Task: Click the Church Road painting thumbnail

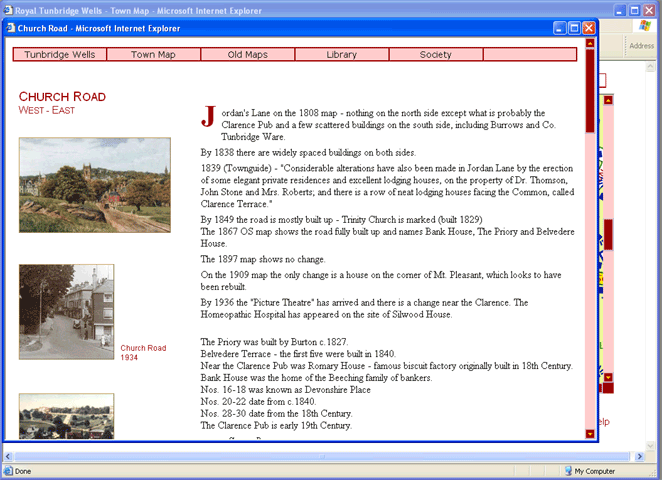Action: click(94, 185)
